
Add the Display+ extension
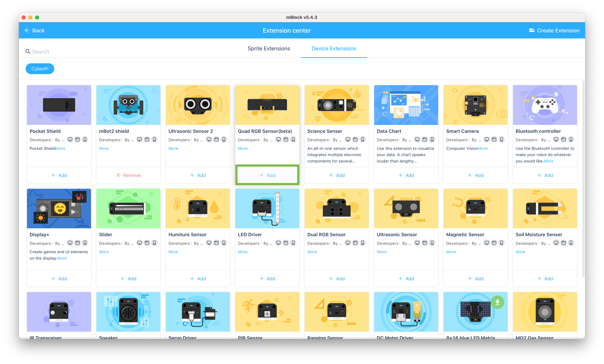(59, 278)
